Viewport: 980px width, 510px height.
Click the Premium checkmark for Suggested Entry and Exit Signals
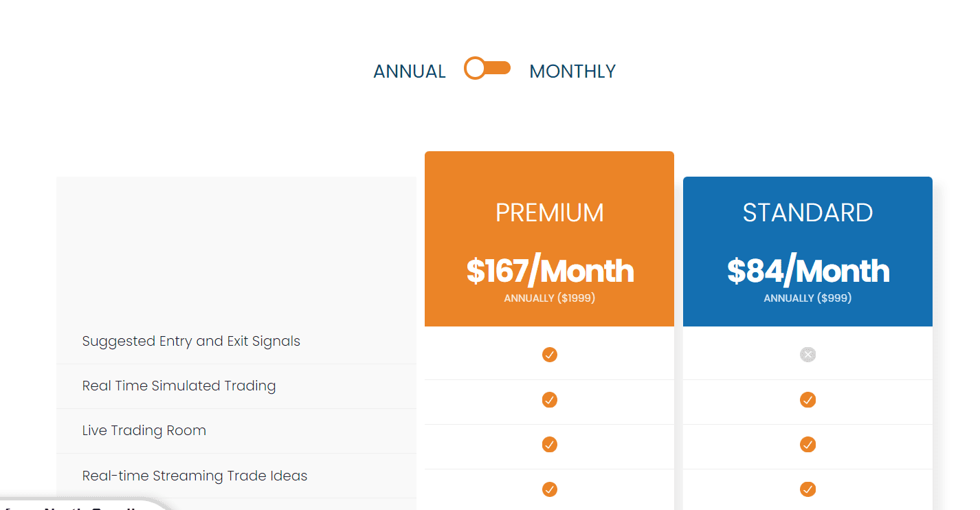point(550,355)
